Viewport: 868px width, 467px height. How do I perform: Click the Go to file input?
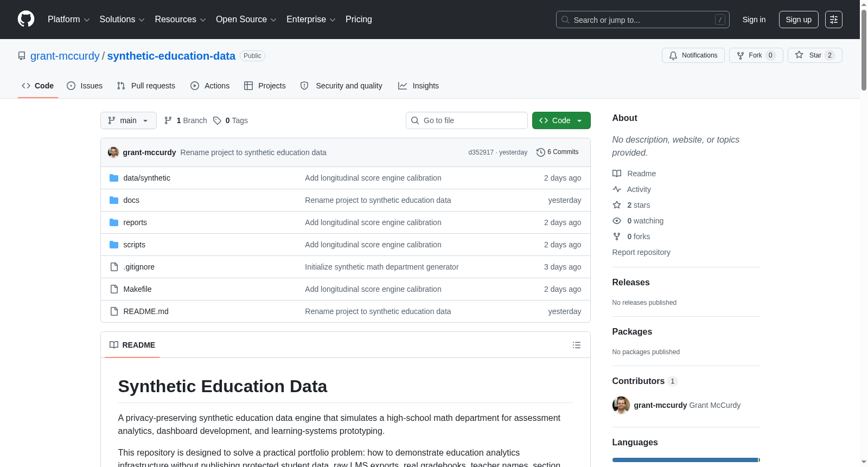[467, 120]
